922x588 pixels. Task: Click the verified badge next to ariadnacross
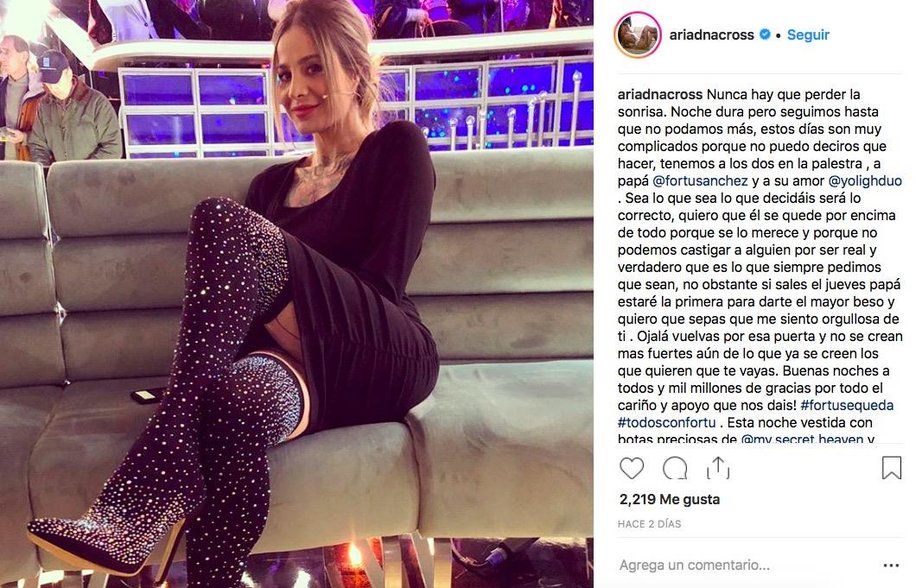pyautogui.click(x=765, y=35)
